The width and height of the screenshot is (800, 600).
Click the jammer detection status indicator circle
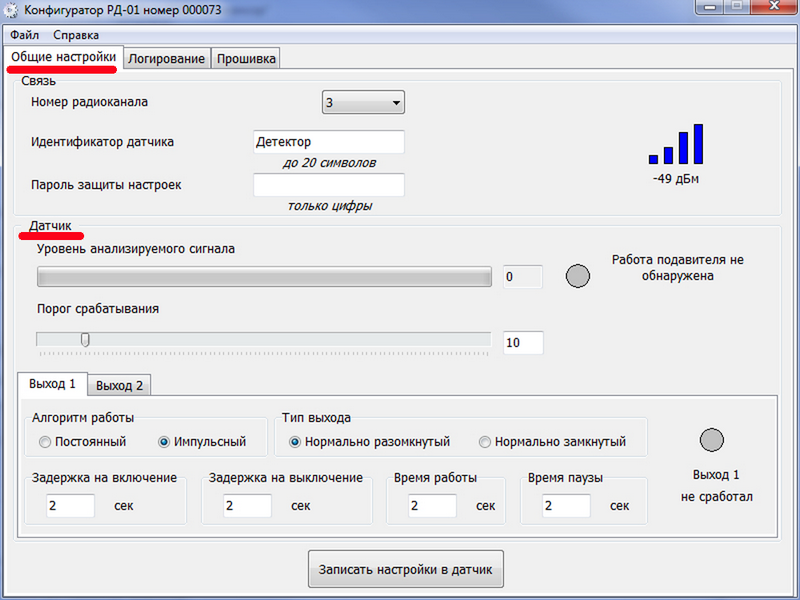click(x=578, y=276)
